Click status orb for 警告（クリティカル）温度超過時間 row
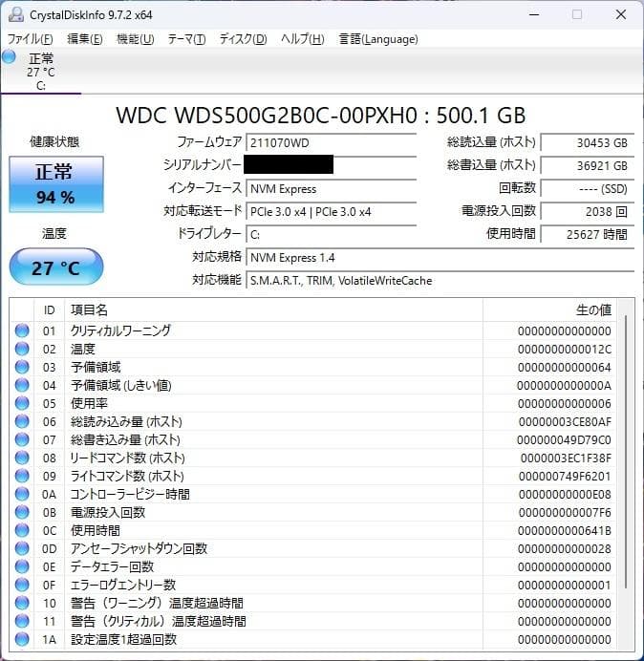644x661 pixels. (22, 621)
